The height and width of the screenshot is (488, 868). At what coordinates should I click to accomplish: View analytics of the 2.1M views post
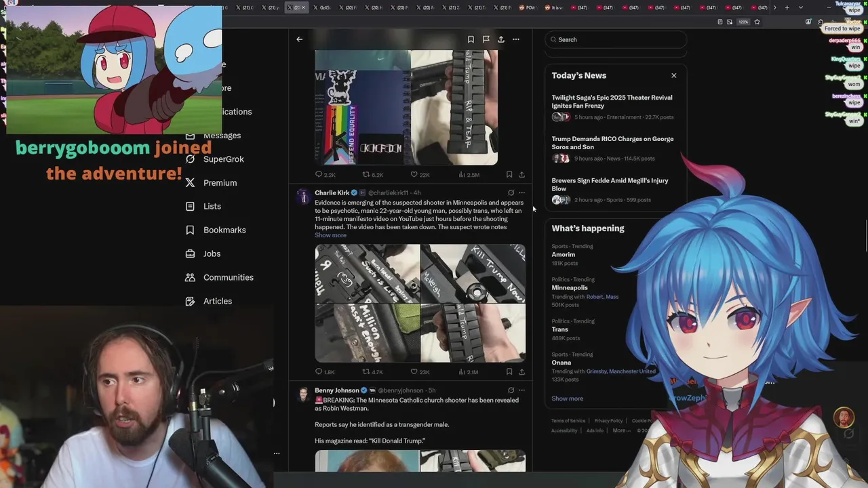[469, 372]
